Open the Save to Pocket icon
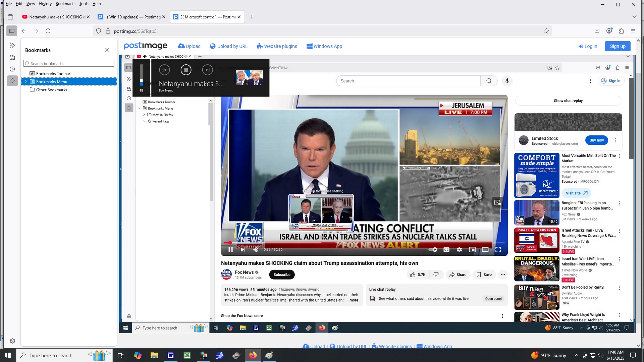 pos(597,31)
